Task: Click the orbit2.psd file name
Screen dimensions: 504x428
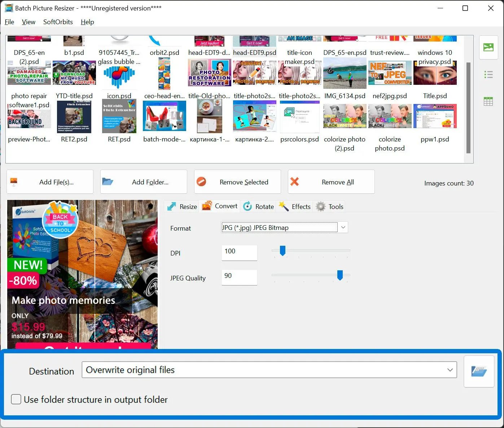Action: pos(164,53)
